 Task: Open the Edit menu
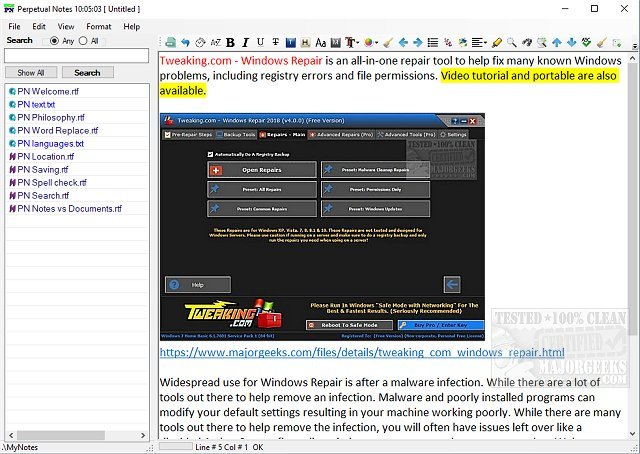coord(39,27)
